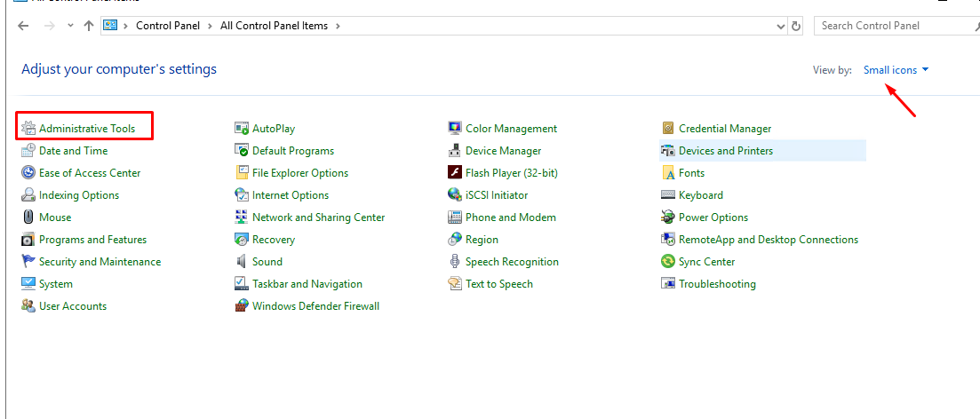Open the User Accounts icon
980x419 pixels.
[x=28, y=306]
